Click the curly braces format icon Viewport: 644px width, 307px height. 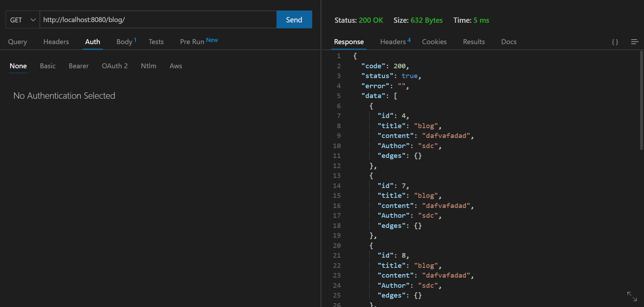[x=615, y=42]
